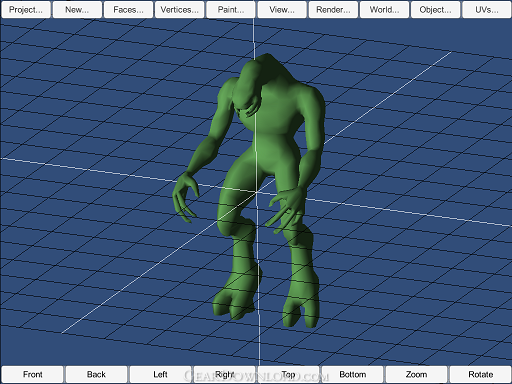Open the Render... menu
Viewport: 512px width, 384px height.
tap(333, 10)
